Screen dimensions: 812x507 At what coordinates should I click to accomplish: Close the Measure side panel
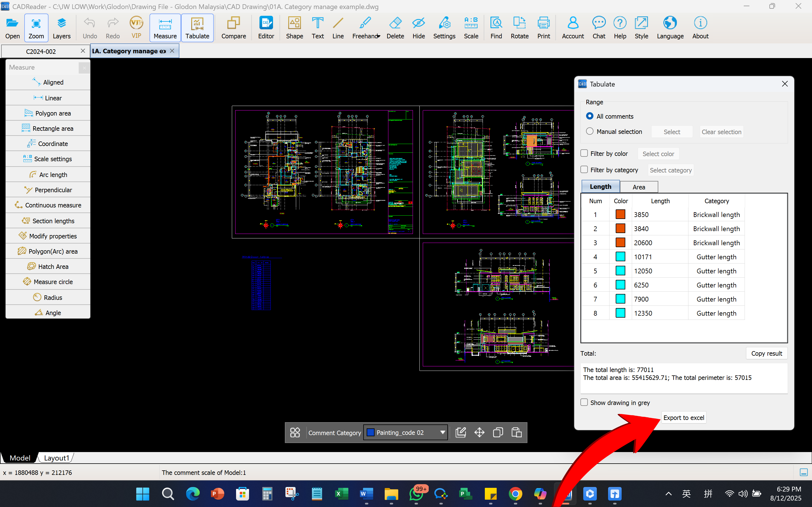pyautogui.click(x=84, y=68)
